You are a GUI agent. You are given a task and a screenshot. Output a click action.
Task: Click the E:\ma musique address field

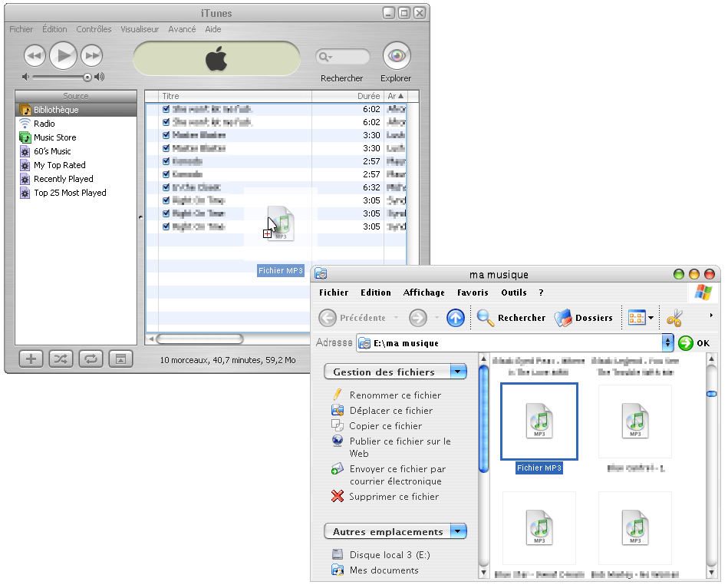pyautogui.click(x=510, y=343)
